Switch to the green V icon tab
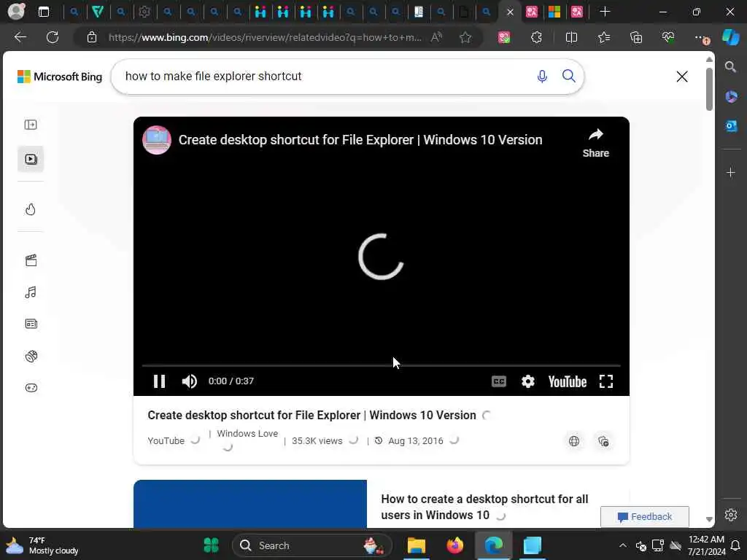 [x=98, y=12]
